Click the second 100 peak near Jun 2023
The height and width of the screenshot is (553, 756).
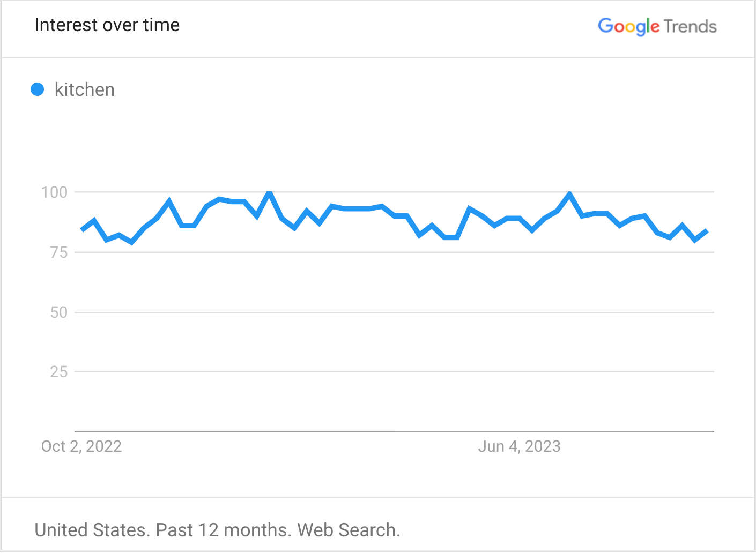click(569, 194)
